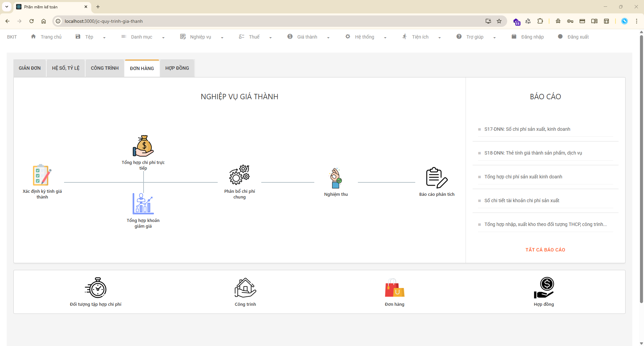This screenshot has height=346, width=644.
Task: Select the ĐƠN HÀNG tab
Action: [x=142, y=68]
